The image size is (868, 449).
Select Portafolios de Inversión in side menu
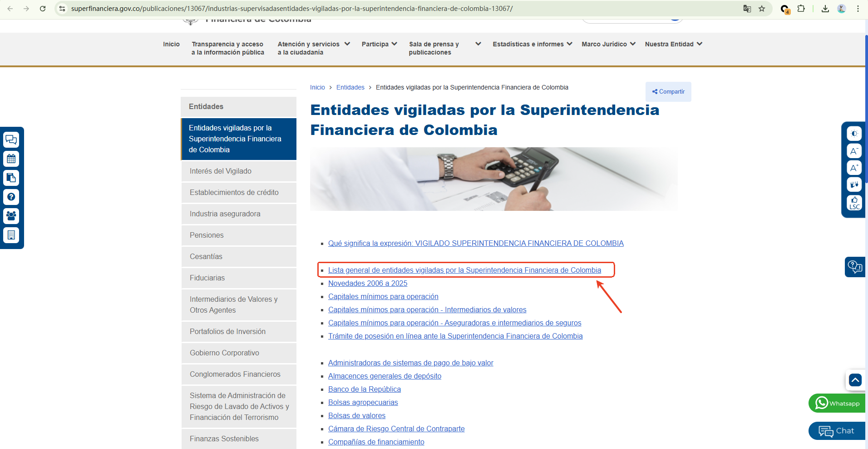point(239,332)
